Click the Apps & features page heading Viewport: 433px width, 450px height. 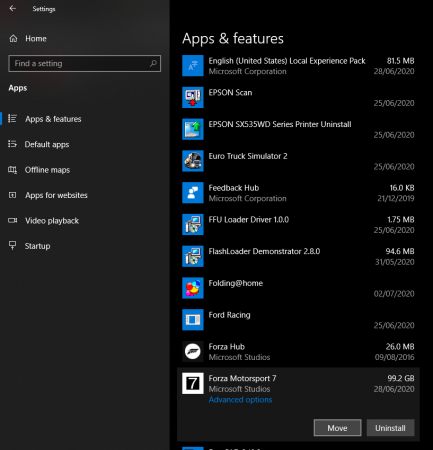[x=233, y=39]
